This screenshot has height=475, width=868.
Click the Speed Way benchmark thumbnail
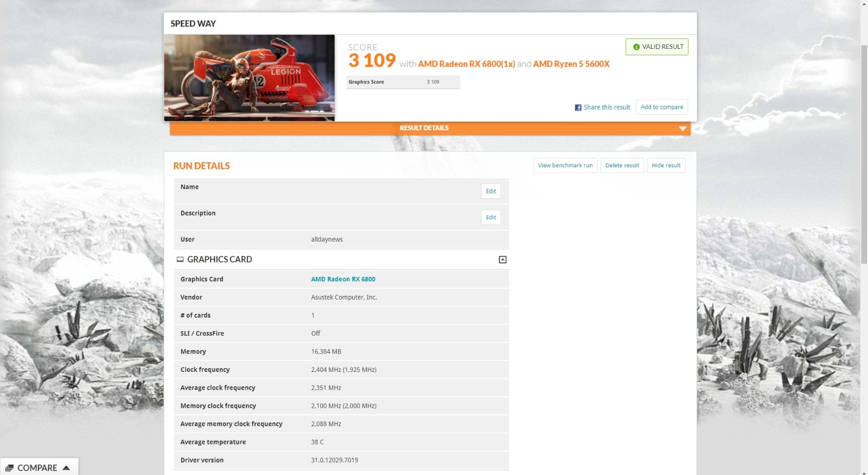coord(250,78)
